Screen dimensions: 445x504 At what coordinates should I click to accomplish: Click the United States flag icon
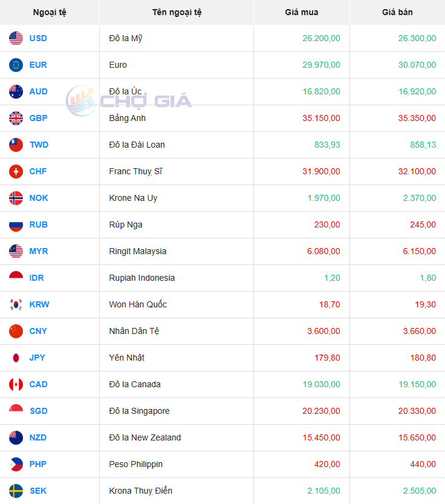tap(16, 38)
